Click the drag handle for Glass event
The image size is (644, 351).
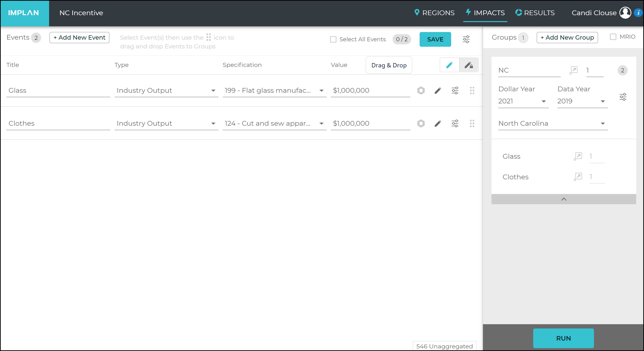coord(472,91)
